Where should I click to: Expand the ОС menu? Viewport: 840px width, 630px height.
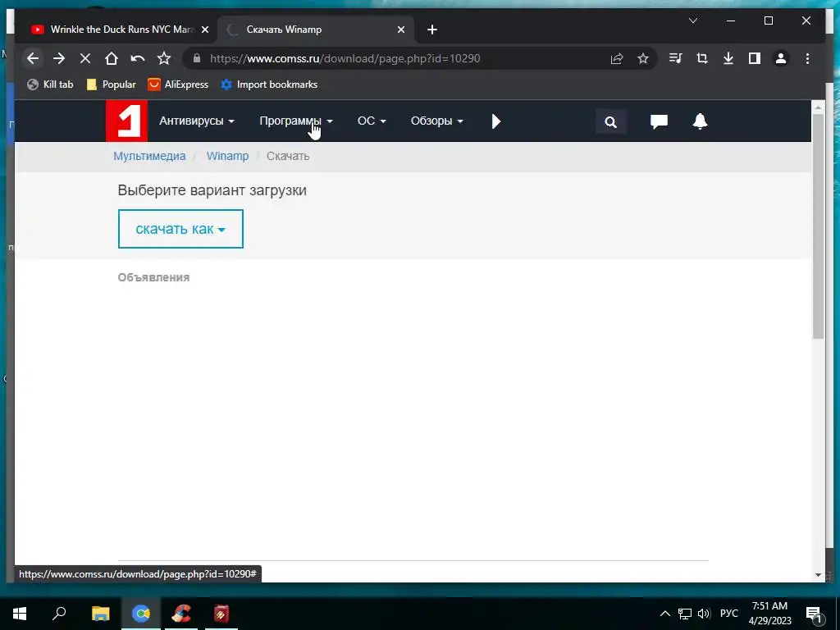372,121
